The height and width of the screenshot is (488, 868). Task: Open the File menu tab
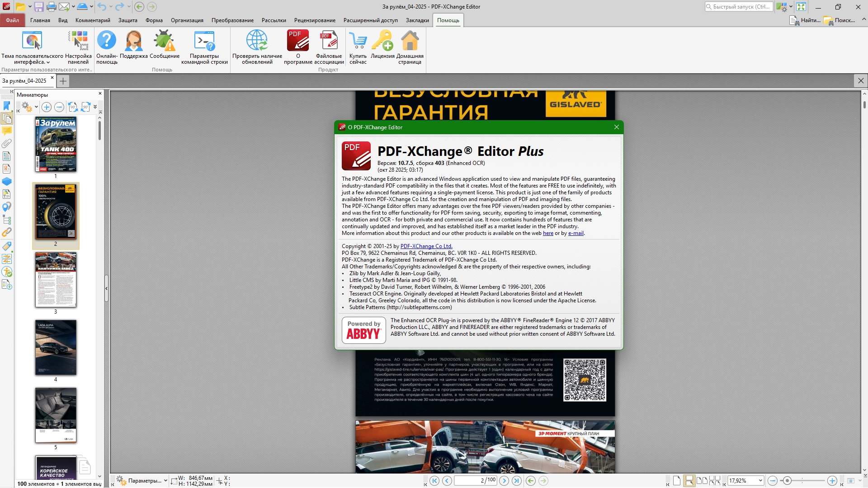tap(12, 20)
